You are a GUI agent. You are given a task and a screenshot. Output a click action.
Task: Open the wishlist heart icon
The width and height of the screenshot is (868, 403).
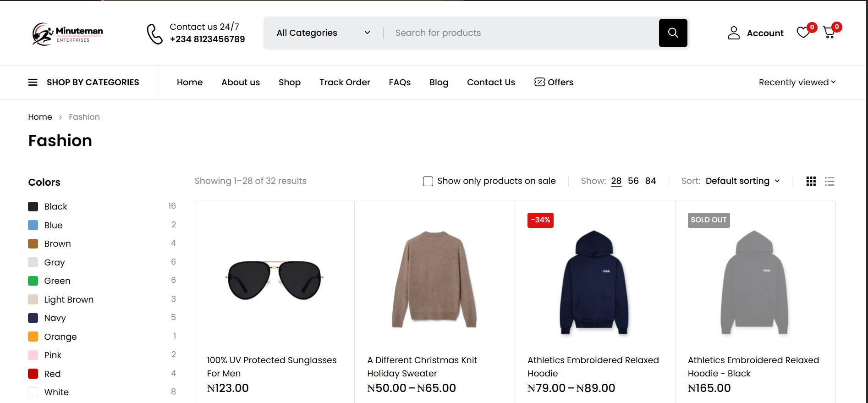point(803,33)
